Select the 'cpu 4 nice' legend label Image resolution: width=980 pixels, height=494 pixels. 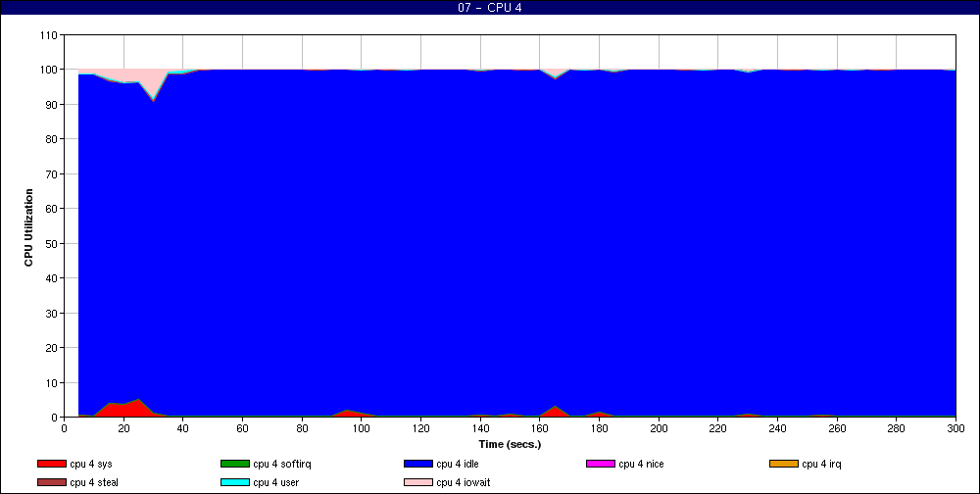pyautogui.click(x=641, y=464)
